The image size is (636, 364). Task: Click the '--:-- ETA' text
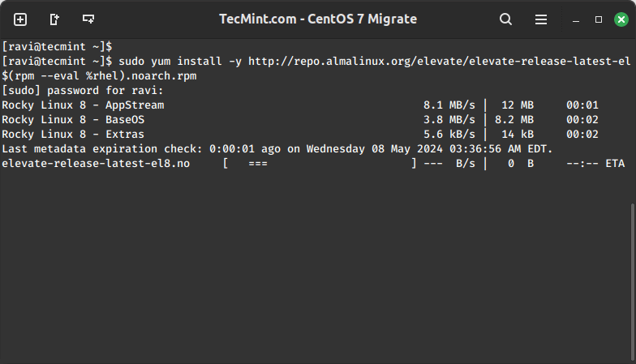[595, 164]
